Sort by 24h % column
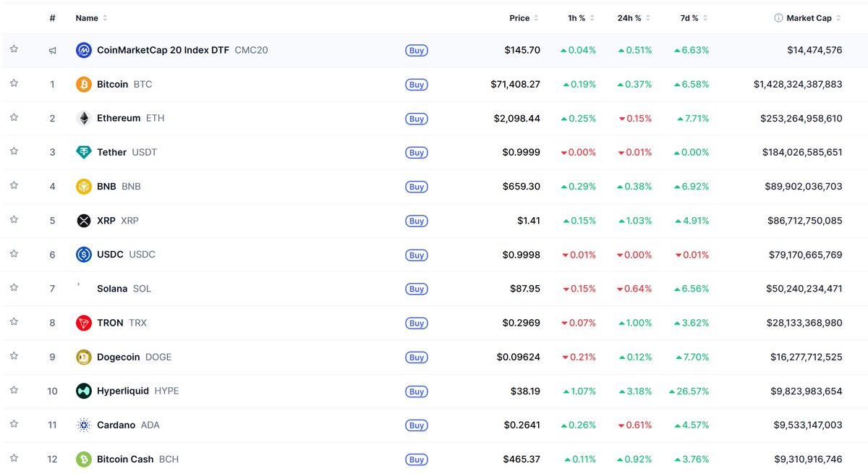 point(634,18)
